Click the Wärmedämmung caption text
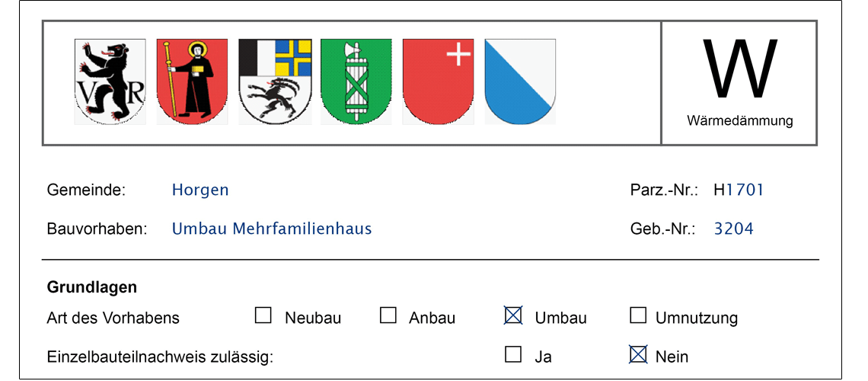This screenshot has height=381, width=868. (739, 120)
